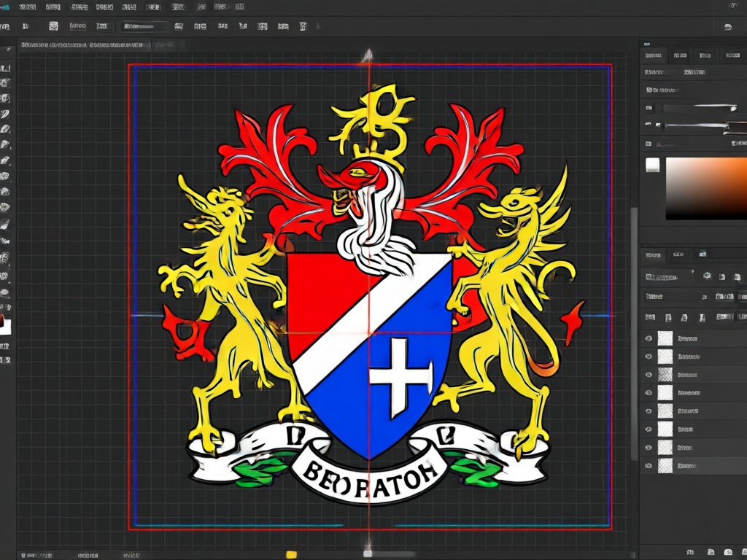This screenshot has width=747, height=560.
Task: Click the vertical scrollbar beside the canvas
Action: click(x=634, y=333)
